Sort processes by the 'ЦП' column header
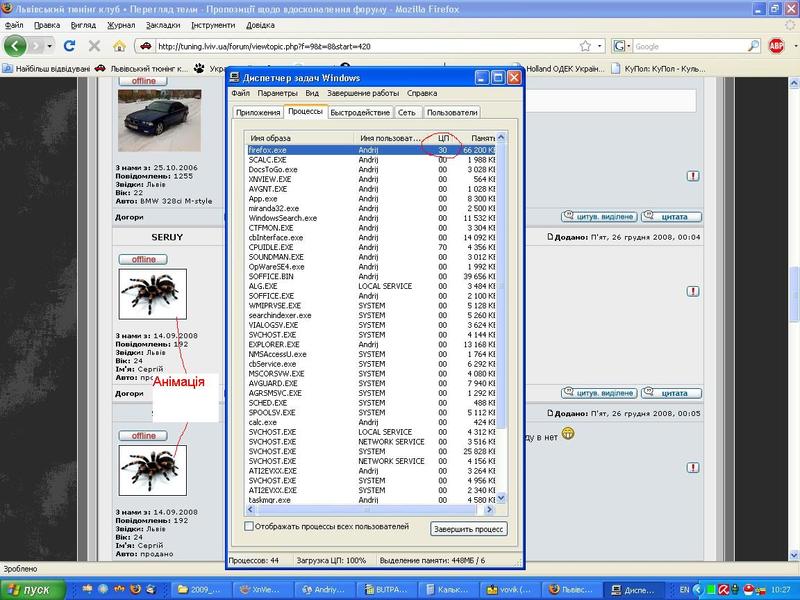 443,138
